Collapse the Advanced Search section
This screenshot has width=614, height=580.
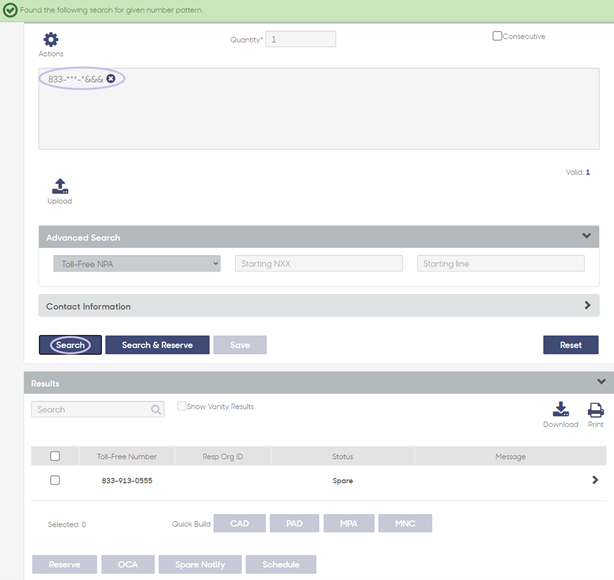[586, 236]
